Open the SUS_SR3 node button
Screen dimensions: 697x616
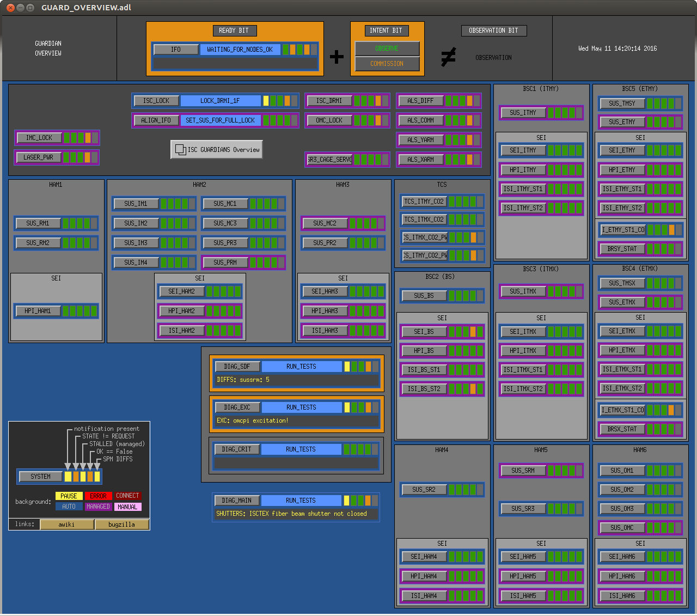pyautogui.click(x=523, y=509)
